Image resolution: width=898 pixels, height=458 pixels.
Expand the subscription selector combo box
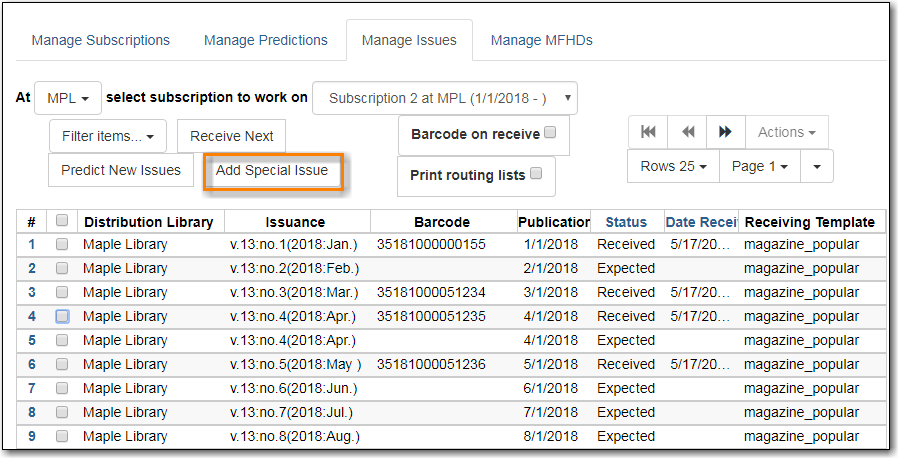tap(445, 98)
